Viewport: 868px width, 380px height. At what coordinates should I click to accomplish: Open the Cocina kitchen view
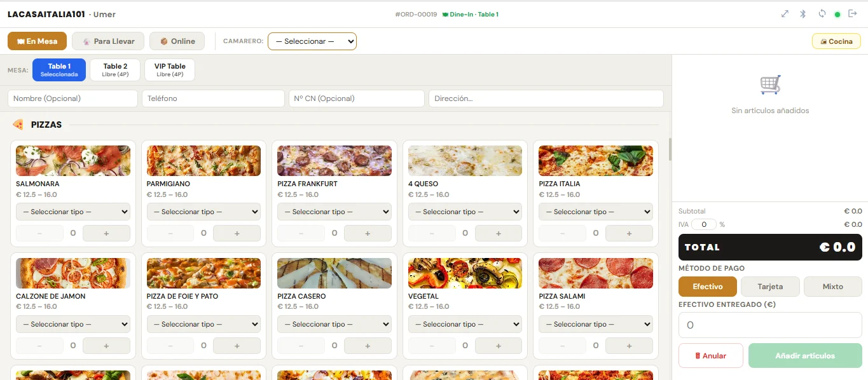pyautogui.click(x=836, y=41)
